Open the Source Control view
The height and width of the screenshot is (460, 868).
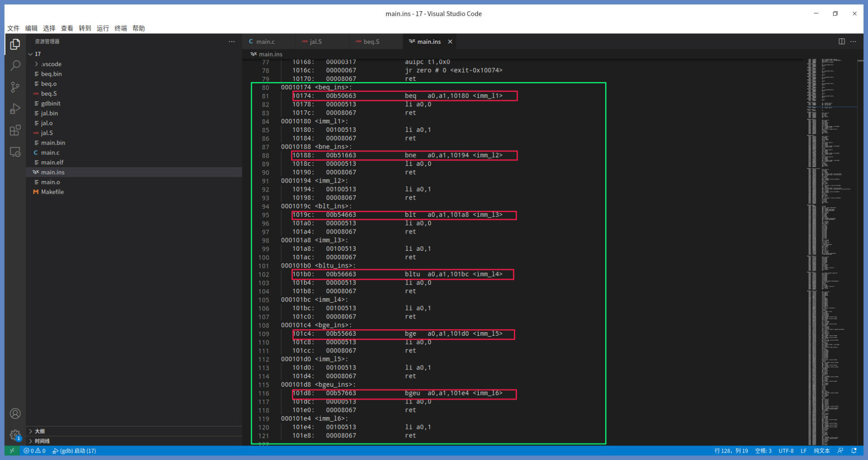pyautogui.click(x=15, y=87)
